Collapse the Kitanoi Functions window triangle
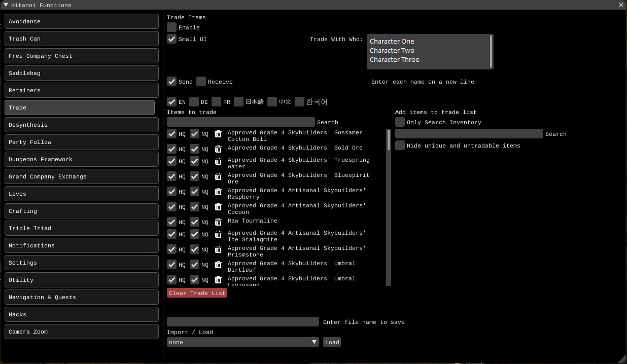 click(x=6, y=5)
